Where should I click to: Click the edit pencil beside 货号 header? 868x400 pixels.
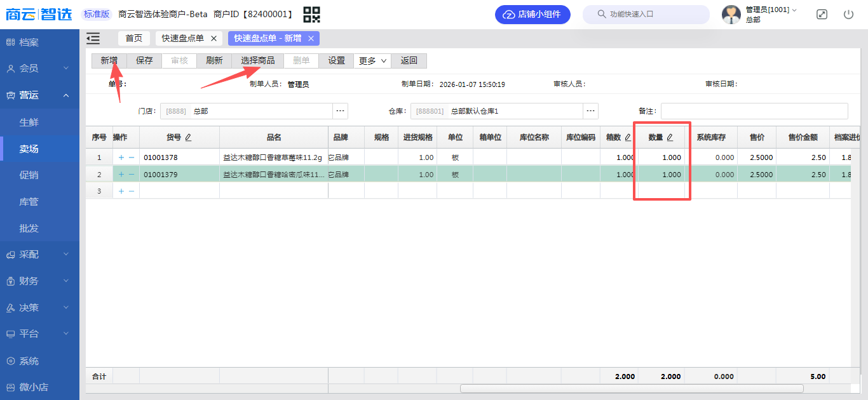point(188,137)
